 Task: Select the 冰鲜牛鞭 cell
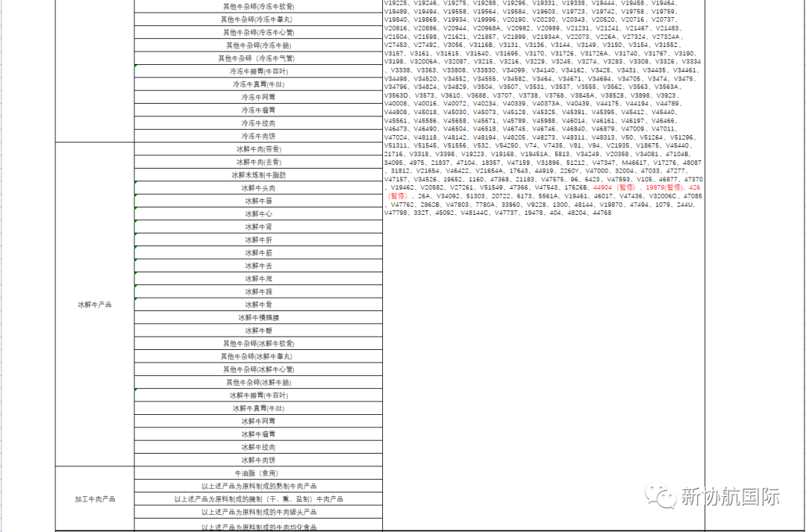tap(258, 331)
